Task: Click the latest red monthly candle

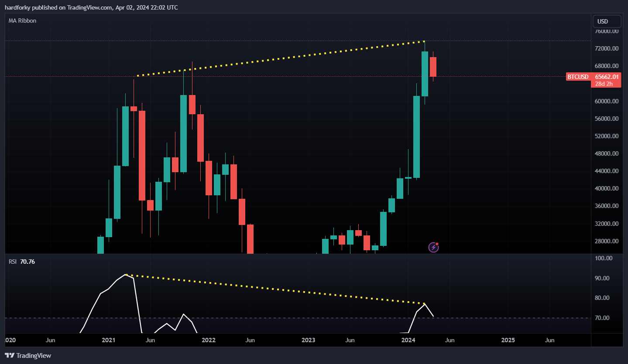Action: [x=433, y=67]
